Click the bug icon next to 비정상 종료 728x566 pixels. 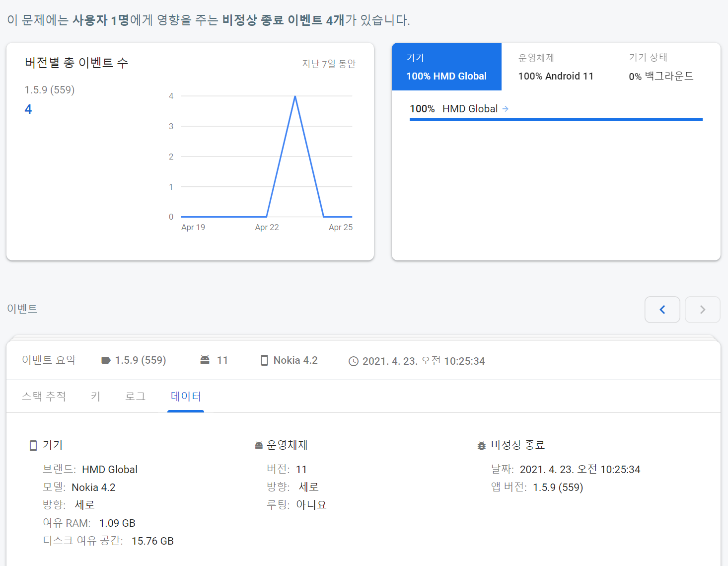coord(481,446)
